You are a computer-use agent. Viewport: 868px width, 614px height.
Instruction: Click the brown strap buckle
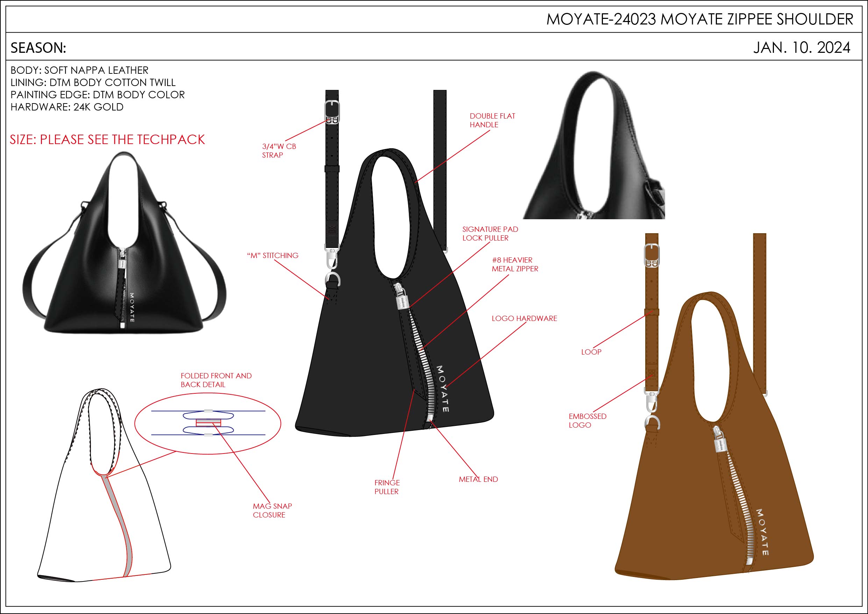point(652,256)
